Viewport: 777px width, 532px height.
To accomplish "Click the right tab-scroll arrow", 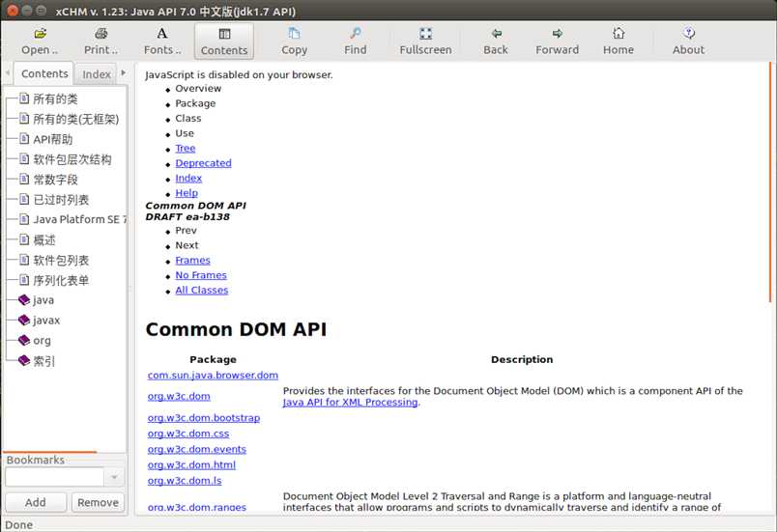I will tap(124, 72).
